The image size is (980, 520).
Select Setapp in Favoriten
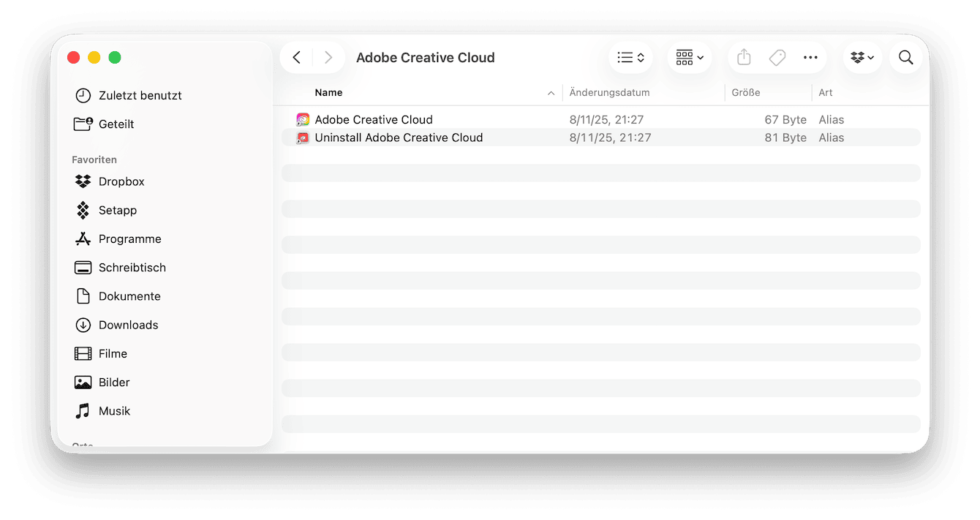(117, 211)
